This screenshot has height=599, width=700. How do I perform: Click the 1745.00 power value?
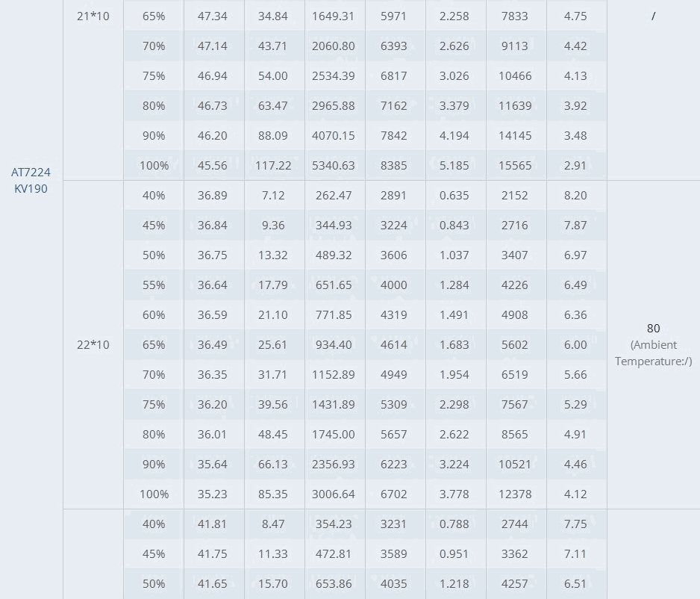tap(334, 435)
